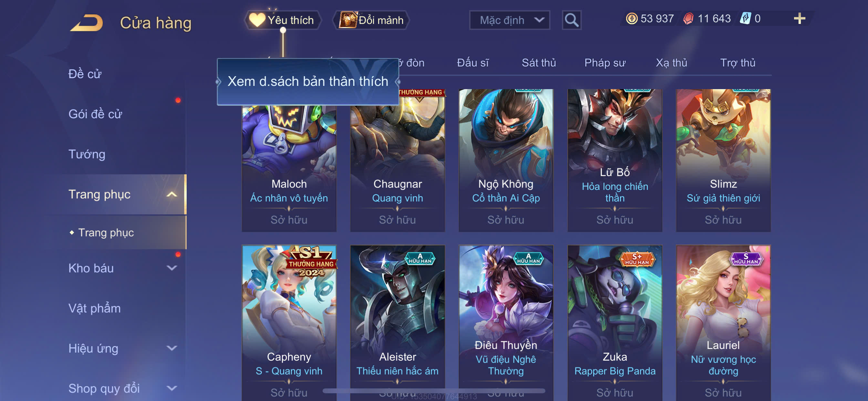Open the search magnifier icon
Screen dimensions: 868x401
coord(572,20)
